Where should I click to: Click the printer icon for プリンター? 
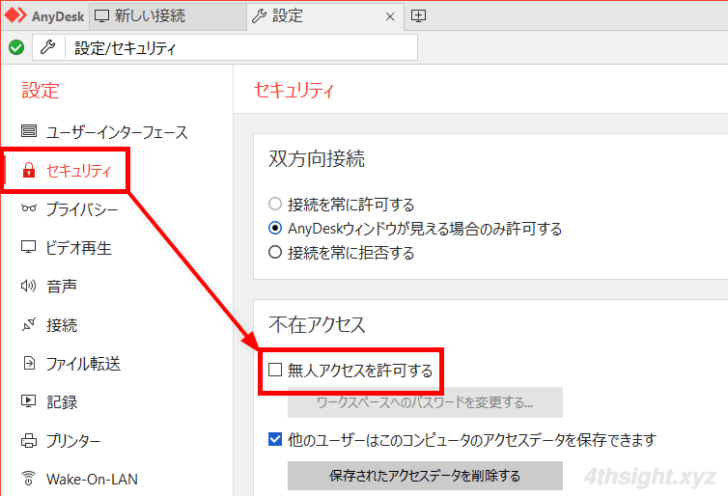[28, 440]
